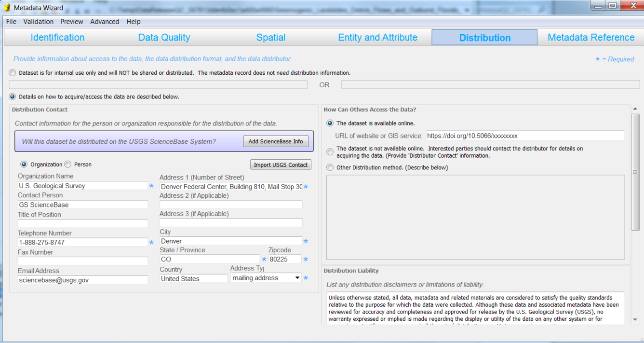This screenshot has height=343, width=644.
Task: Click the Other Distribution method description box
Action: 475,217
